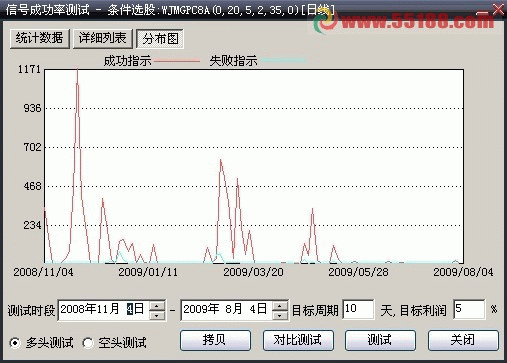The width and height of the screenshot is (507, 363).
Task: Run the test with 测试 button
Action: tap(380, 340)
